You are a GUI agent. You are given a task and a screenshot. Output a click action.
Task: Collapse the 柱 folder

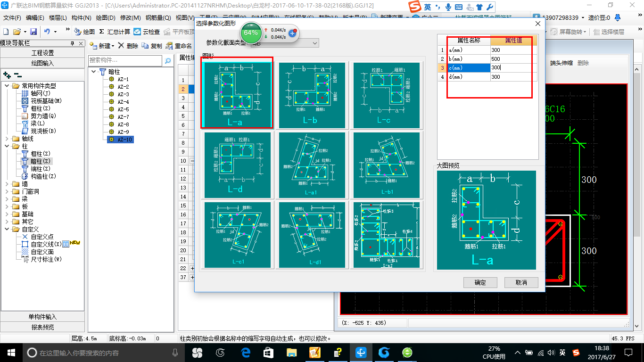pos(7,146)
